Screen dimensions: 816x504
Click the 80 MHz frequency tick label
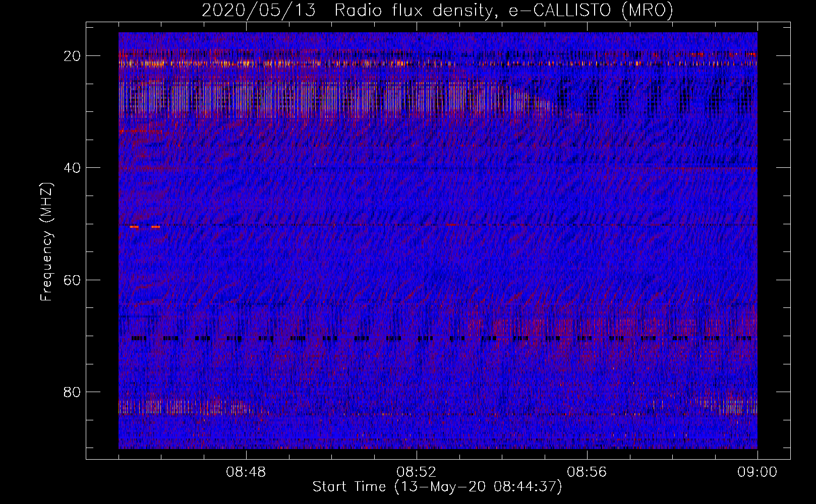tap(72, 392)
